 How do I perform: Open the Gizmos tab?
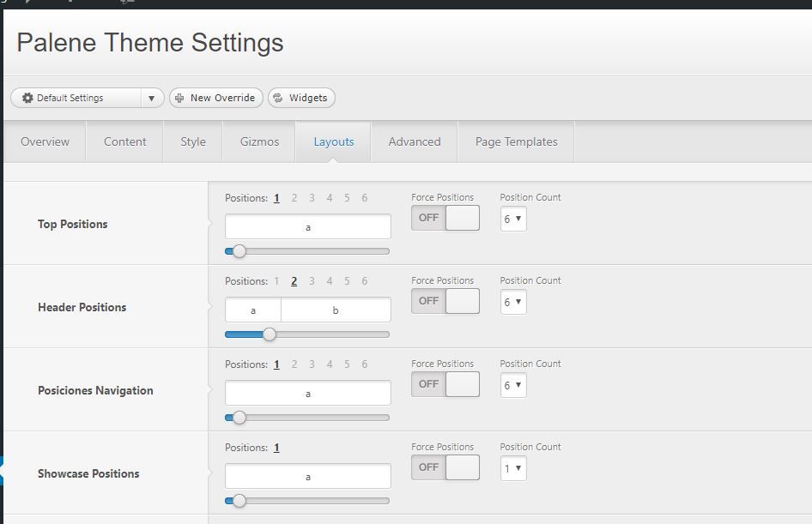pos(259,142)
